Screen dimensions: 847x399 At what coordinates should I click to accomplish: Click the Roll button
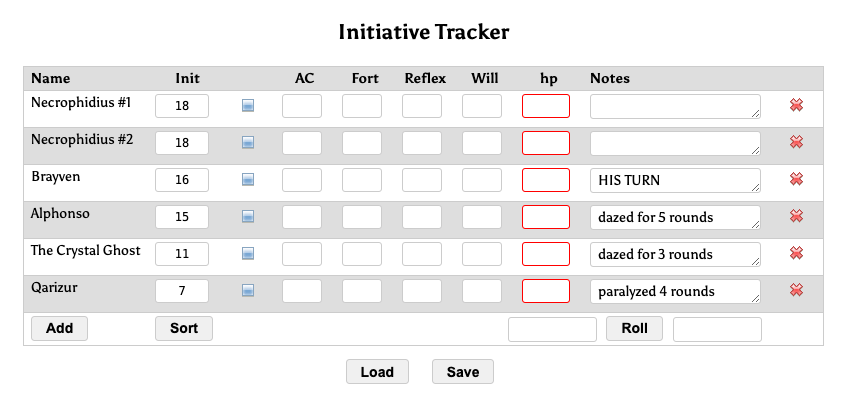click(x=634, y=328)
